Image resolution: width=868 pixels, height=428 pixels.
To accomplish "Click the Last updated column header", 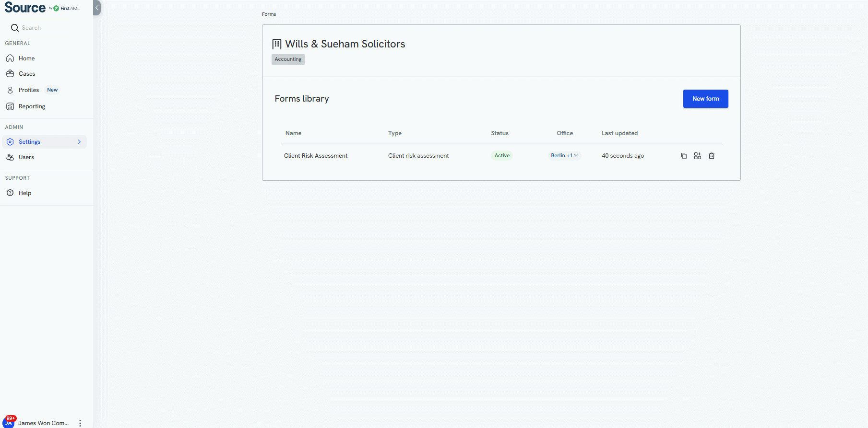I will [x=620, y=133].
